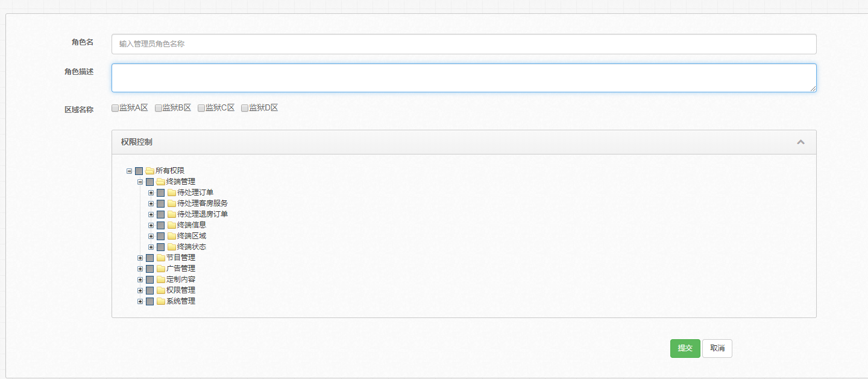
Task: Click the 终端信息 folder icon
Action: pyautogui.click(x=171, y=225)
